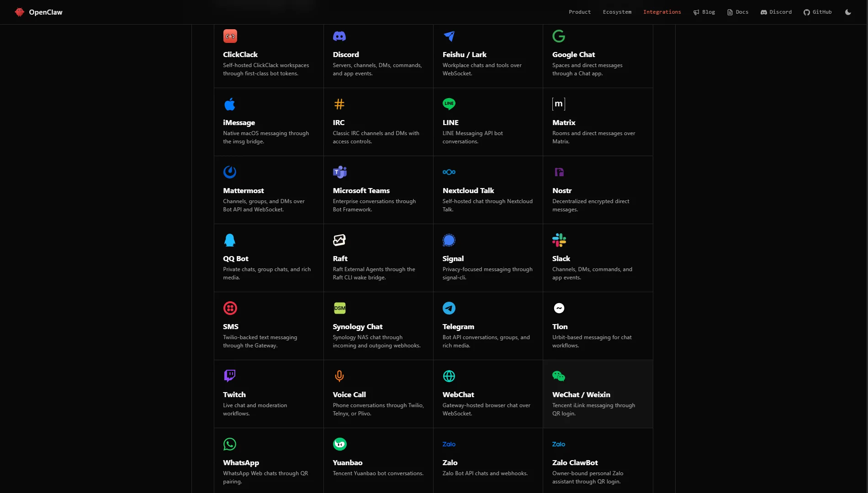Click the Raft icon
The image size is (868, 493).
339,240
